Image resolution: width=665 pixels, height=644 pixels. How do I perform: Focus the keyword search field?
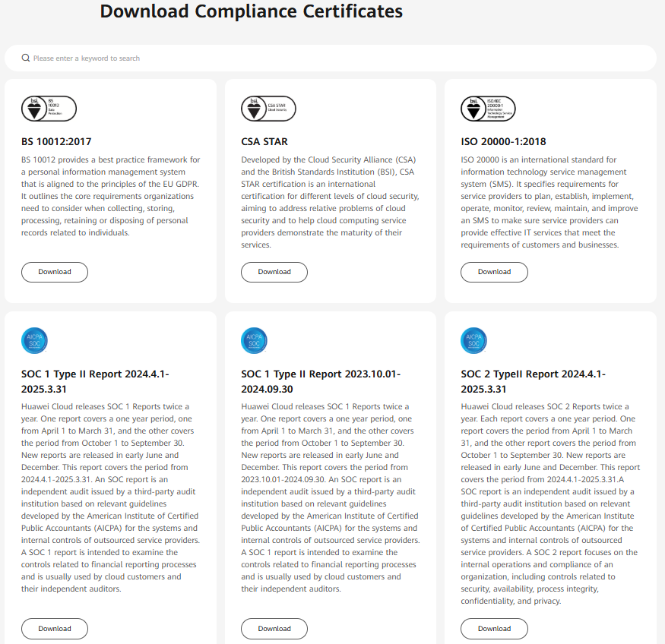[x=331, y=58]
